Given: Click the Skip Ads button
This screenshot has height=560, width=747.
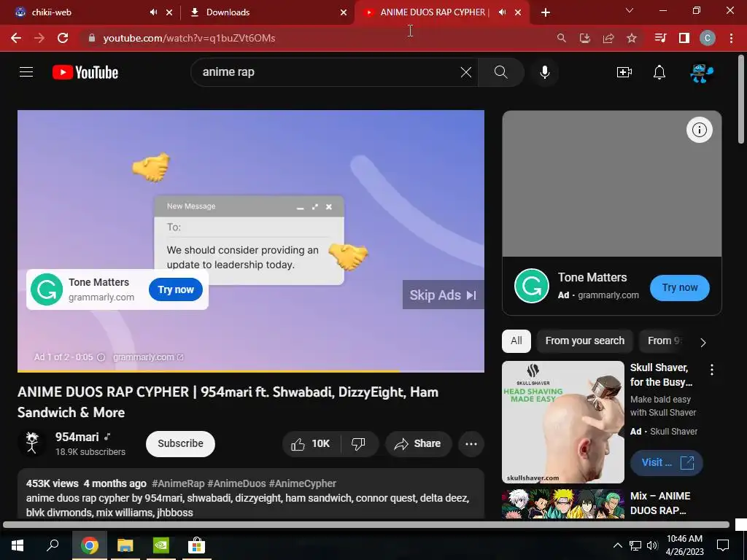Looking at the screenshot, I should (443, 295).
